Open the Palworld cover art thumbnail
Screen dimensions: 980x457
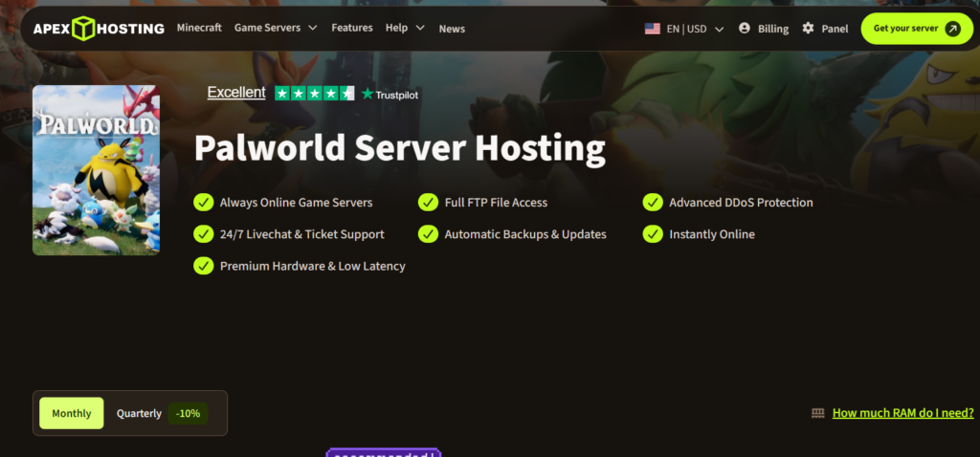tap(97, 170)
